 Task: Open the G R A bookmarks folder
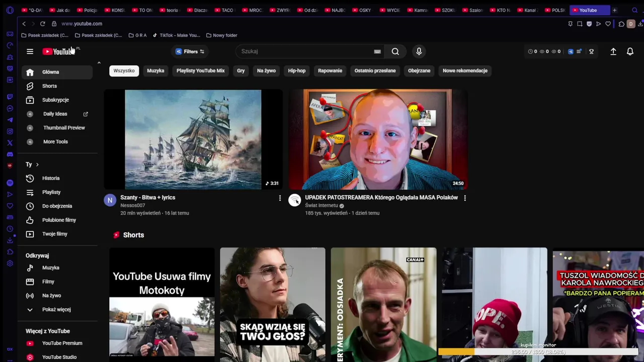pos(137,35)
